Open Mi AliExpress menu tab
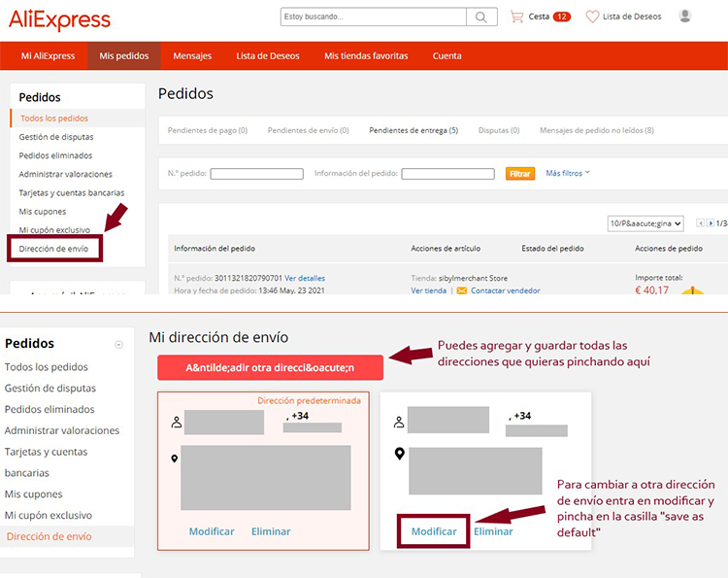This screenshot has height=578, width=728. point(48,55)
